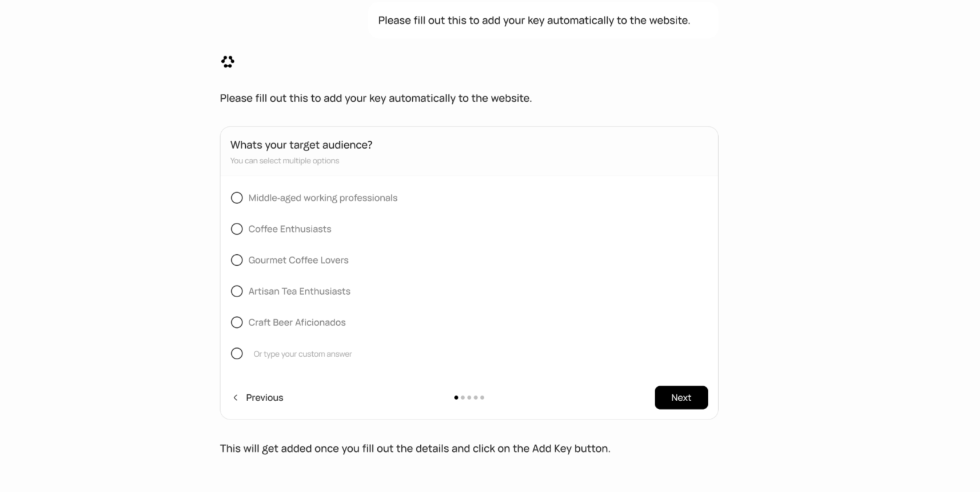980x492 pixels.
Task: Select the Craft Beer Aficionados option
Action: (x=237, y=322)
